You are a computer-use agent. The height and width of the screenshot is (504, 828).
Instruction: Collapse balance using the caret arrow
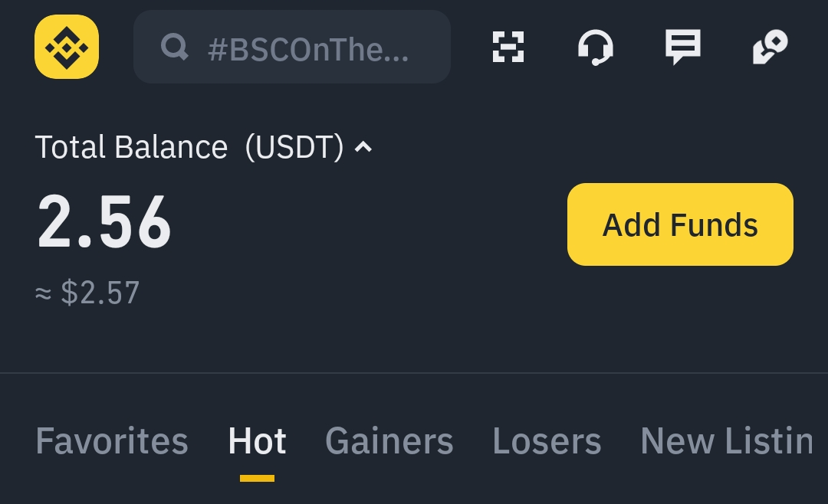coord(363,147)
